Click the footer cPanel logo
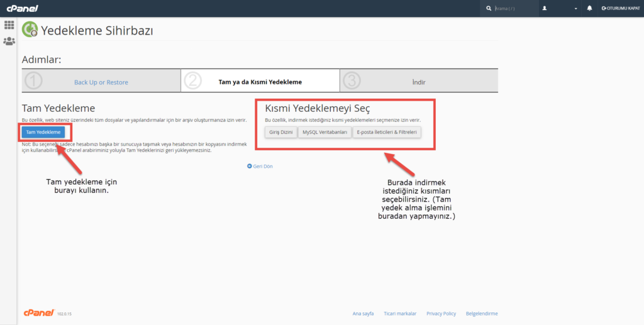The width and height of the screenshot is (644, 325). [38, 312]
